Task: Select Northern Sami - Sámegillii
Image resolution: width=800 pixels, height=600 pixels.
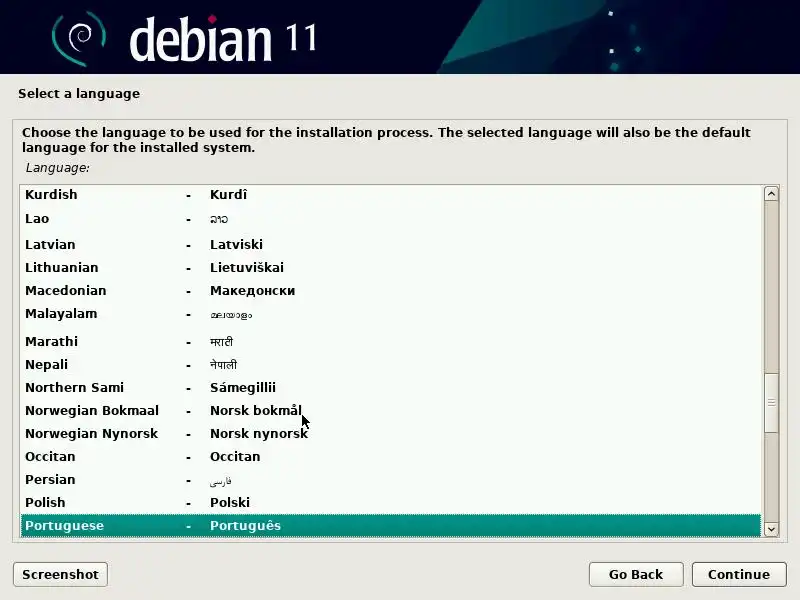Action: pyautogui.click(x=390, y=388)
